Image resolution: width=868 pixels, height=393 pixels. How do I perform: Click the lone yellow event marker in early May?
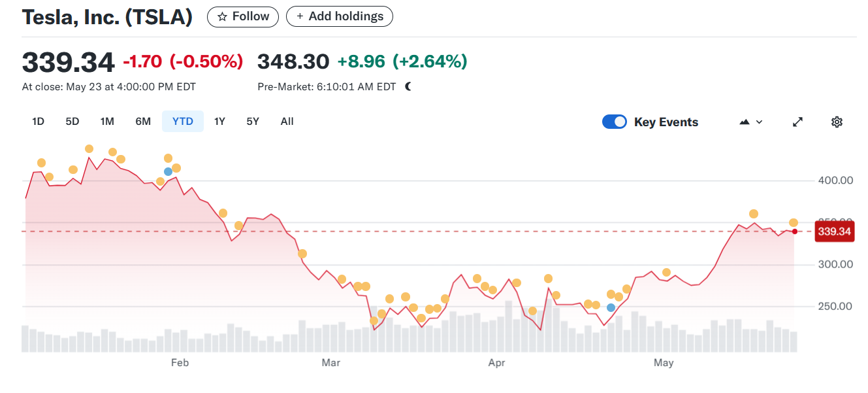pos(666,273)
